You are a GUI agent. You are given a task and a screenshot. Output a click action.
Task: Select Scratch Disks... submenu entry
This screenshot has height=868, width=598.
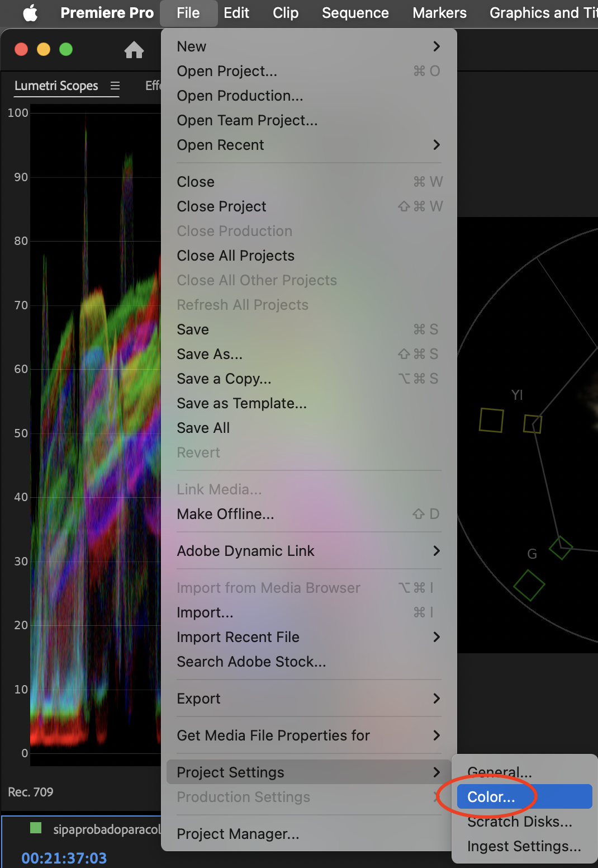tap(519, 822)
